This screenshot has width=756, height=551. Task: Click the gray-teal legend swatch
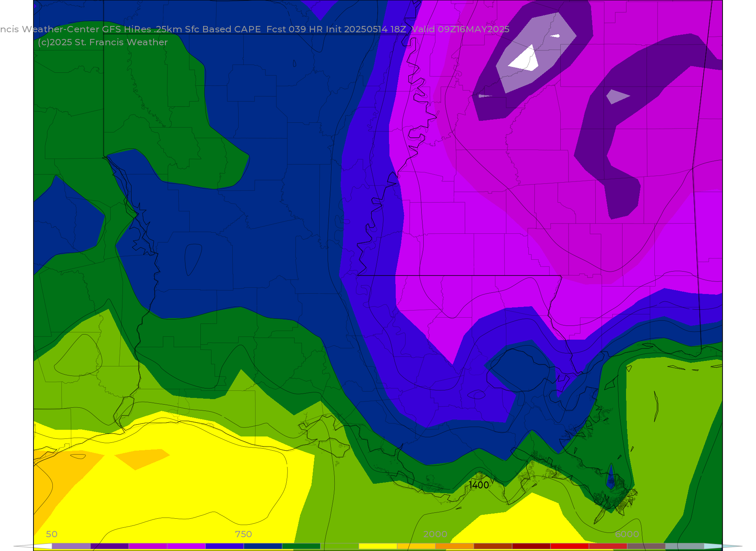point(685,546)
